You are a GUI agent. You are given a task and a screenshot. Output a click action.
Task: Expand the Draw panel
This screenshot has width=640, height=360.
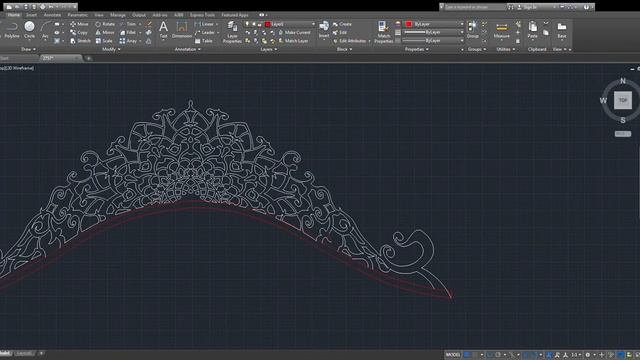28,49
